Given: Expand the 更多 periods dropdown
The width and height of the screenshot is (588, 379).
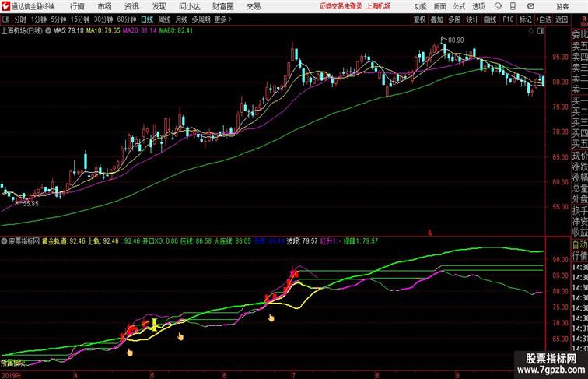Looking at the screenshot, I should (x=222, y=19).
